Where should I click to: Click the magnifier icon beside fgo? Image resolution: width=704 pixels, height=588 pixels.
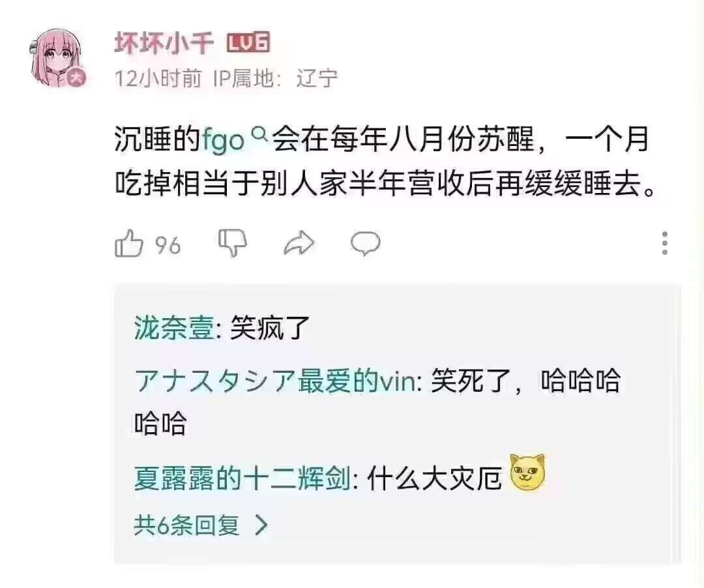coord(259,136)
